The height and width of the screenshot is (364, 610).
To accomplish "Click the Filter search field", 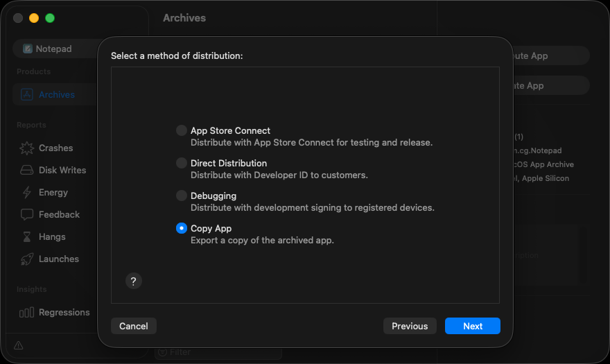I will pyautogui.click(x=222, y=352).
